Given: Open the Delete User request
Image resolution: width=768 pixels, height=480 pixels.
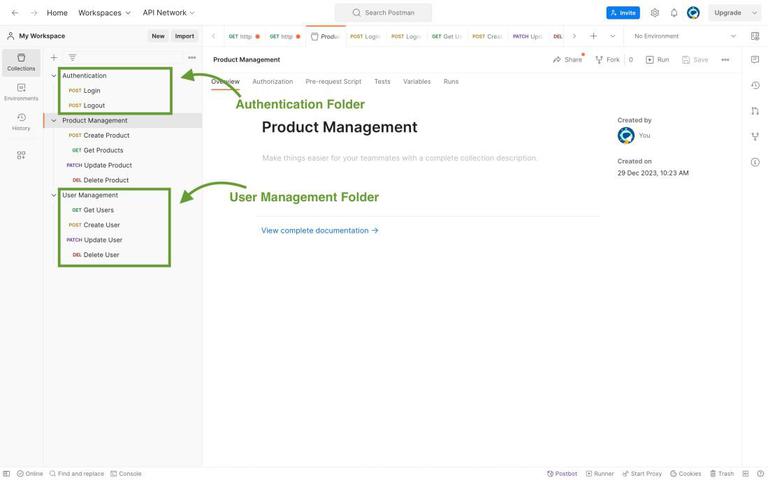Looking at the screenshot, I should click(x=96, y=255).
